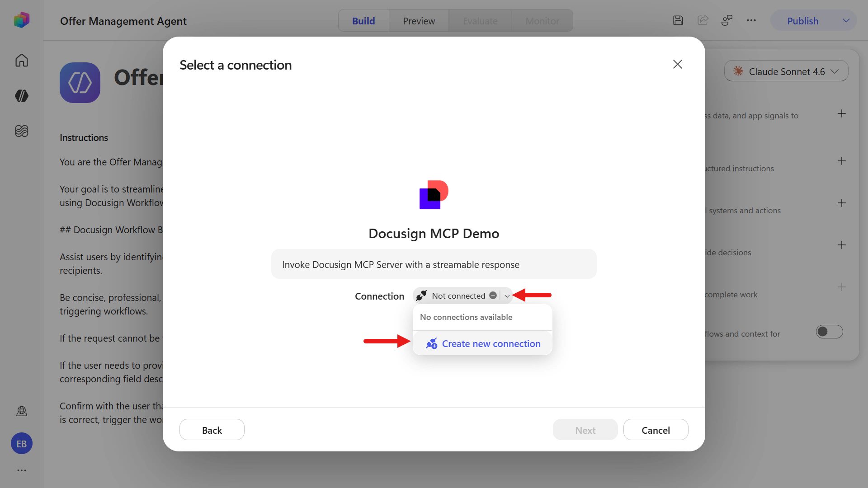
Task: Click the No connections available entry
Action: click(x=466, y=317)
